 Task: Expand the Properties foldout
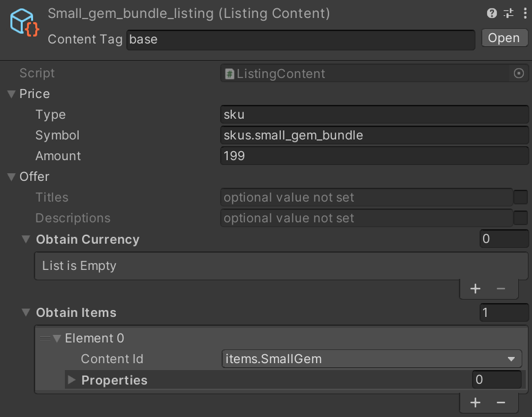pyautogui.click(x=72, y=380)
